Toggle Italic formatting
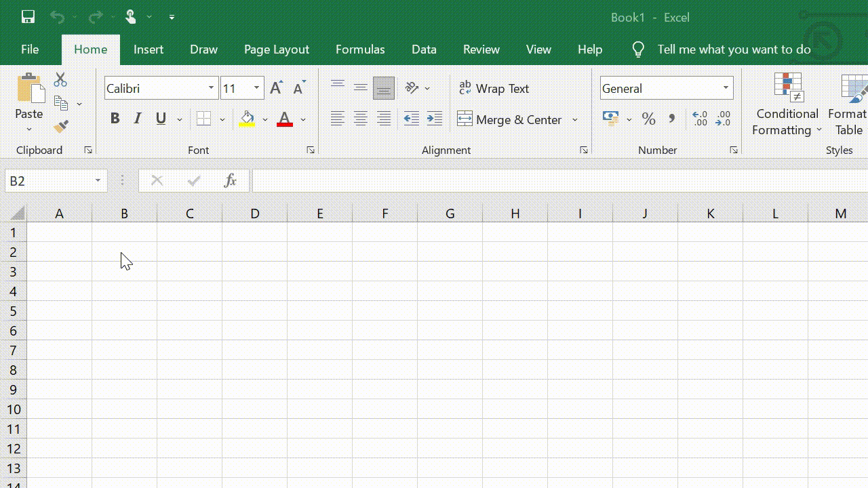This screenshot has height=488, width=868. 138,119
